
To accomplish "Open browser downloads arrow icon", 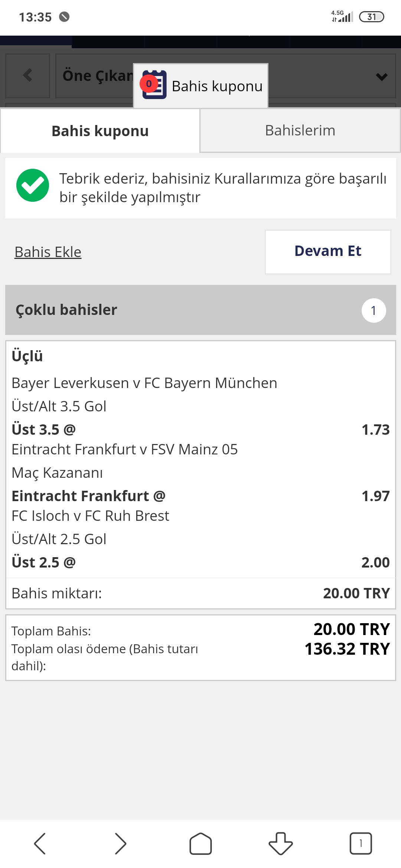I will [x=281, y=844].
